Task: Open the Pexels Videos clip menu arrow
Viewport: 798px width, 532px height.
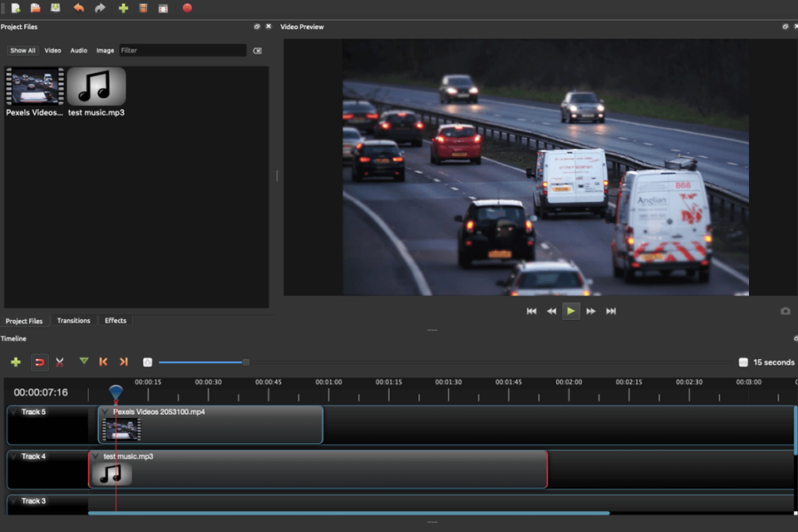Action: (x=105, y=412)
